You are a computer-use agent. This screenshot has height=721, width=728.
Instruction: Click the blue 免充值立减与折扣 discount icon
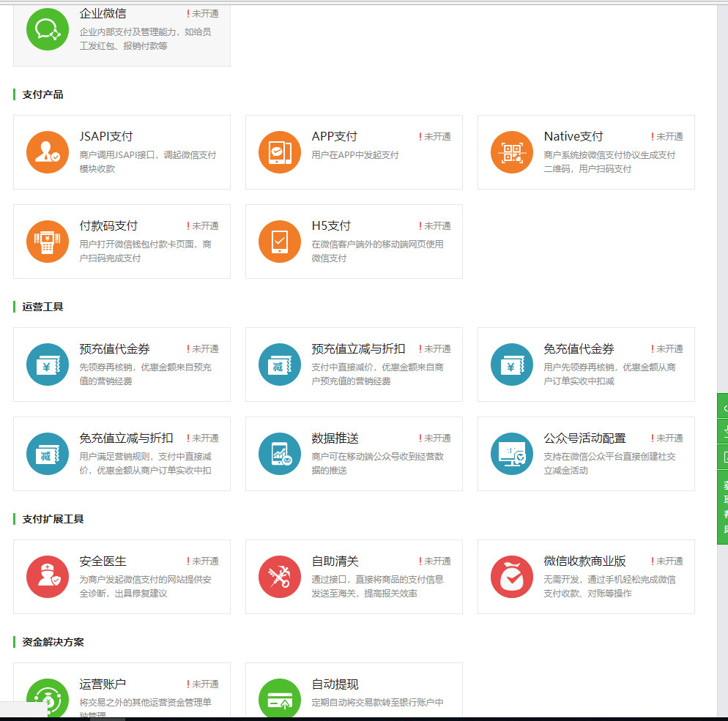point(48,454)
